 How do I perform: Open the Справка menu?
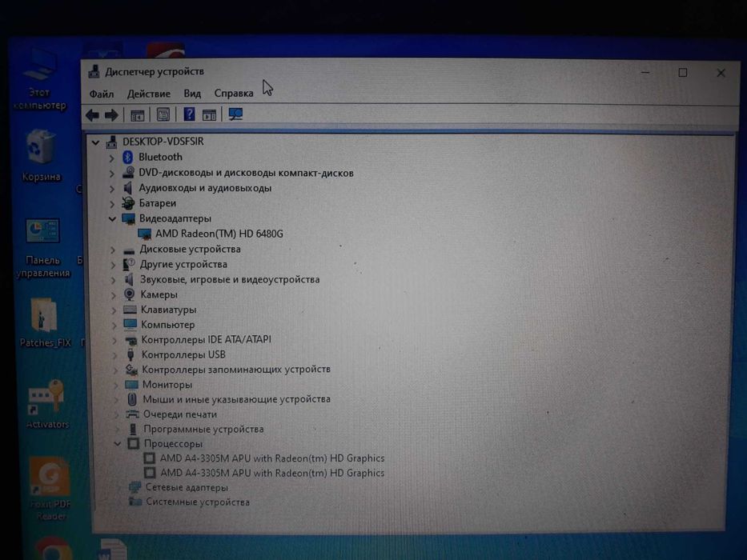234,94
